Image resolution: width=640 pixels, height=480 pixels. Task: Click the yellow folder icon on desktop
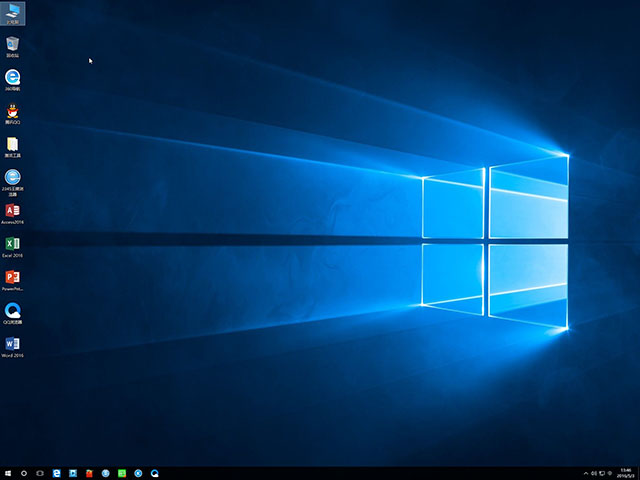click(13, 145)
